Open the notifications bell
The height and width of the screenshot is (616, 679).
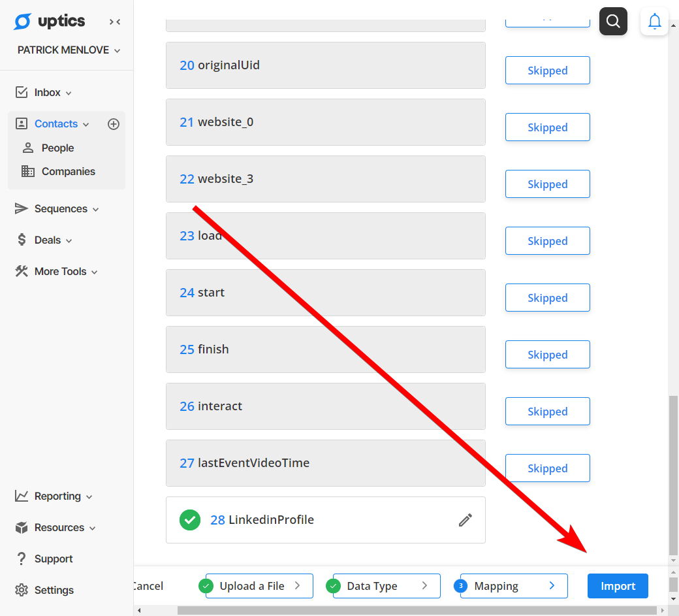coord(654,21)
